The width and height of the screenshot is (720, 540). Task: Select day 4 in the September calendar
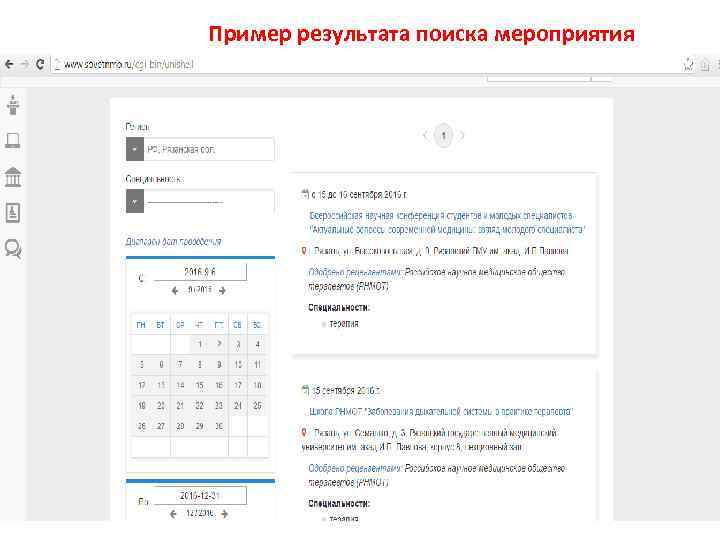click(x=258, y=344)
